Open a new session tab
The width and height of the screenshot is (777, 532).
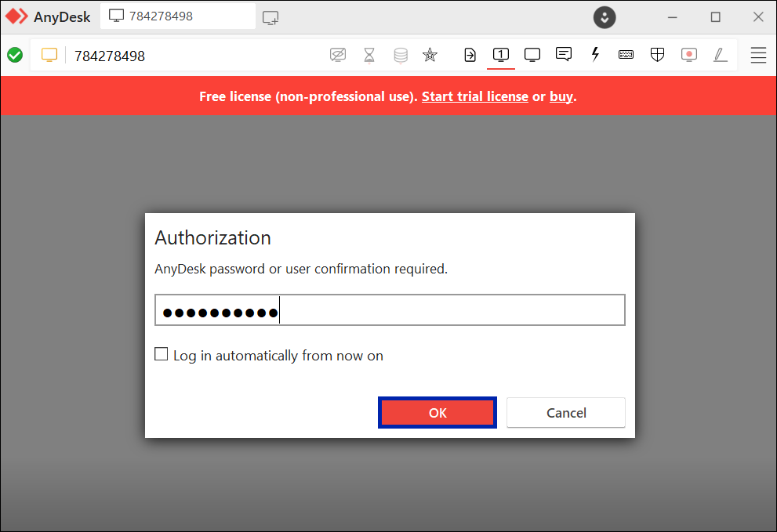(x=270, y=17)
